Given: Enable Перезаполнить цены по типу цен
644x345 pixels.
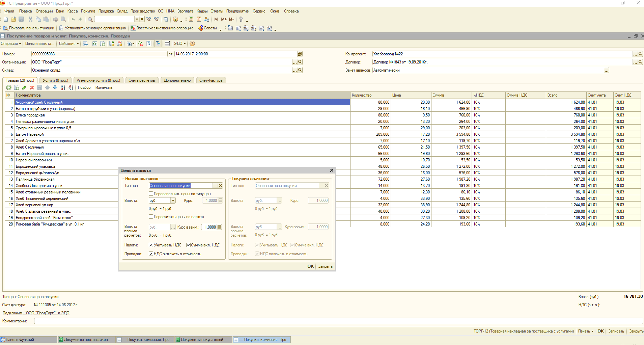Looking at the screenshot, I should coord(151,194).
